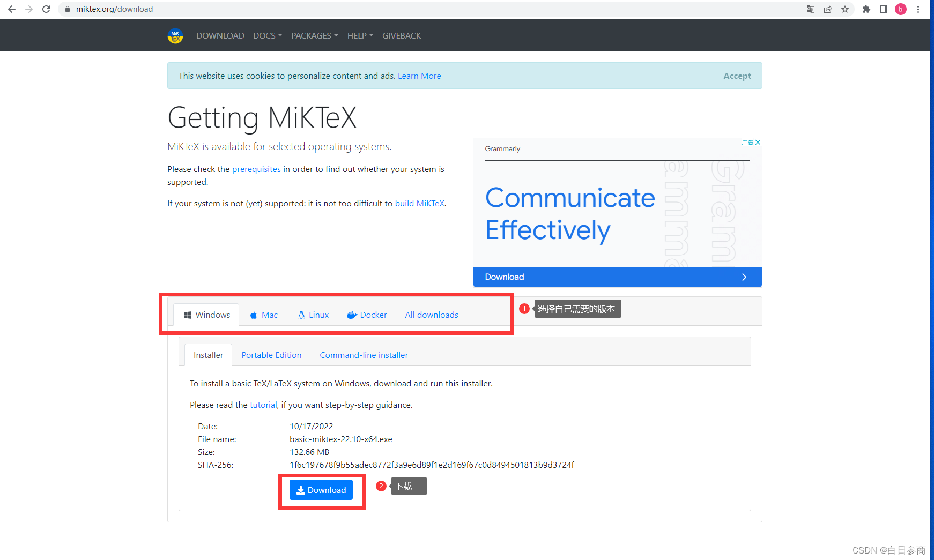Switch to Command-line installer sub-tab

pos(364,355)
